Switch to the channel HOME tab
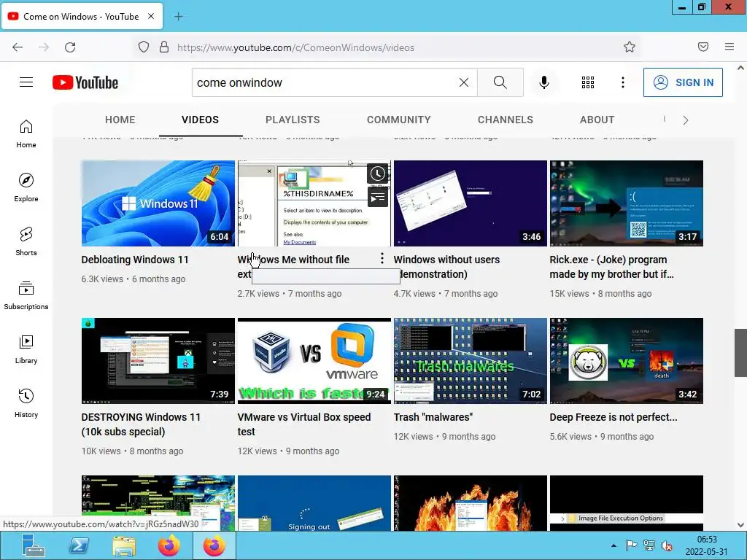747x560 pixels. [x=120, y=120]
